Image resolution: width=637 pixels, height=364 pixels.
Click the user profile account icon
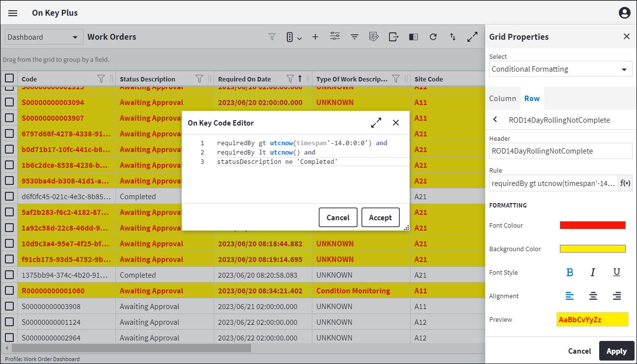[x=624, y=13]
